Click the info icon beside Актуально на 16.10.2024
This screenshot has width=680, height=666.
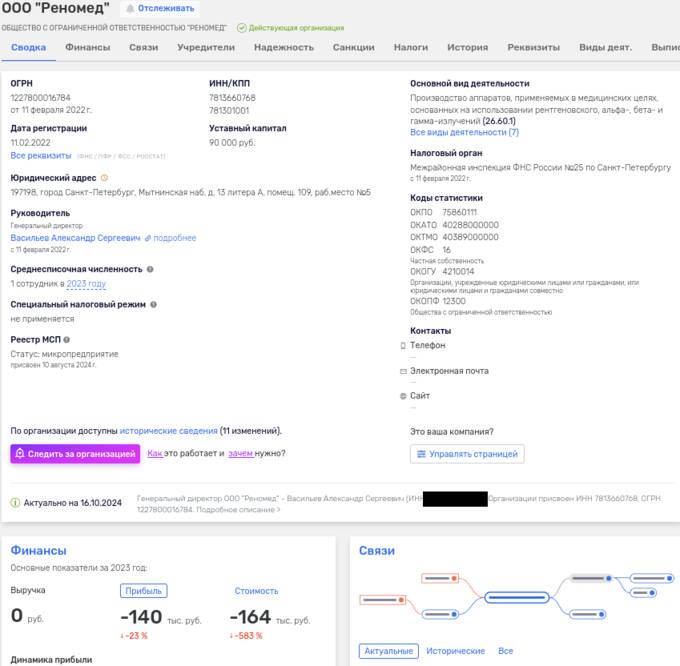click(15, 503)
